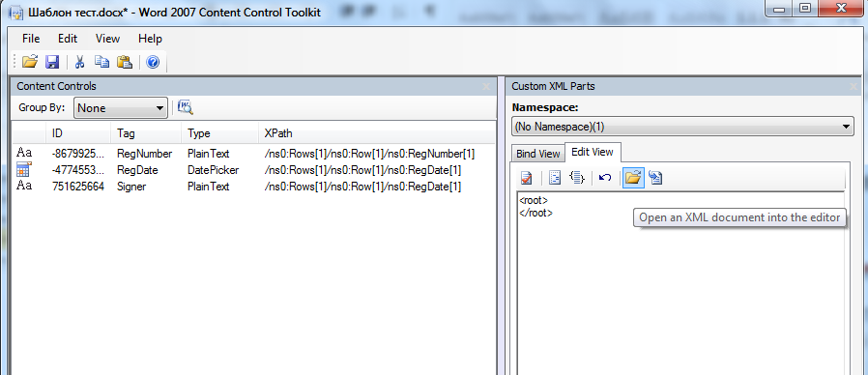Close the Custom XML Parts panel with its X
The image size is (868, 375).
[854, 86]
